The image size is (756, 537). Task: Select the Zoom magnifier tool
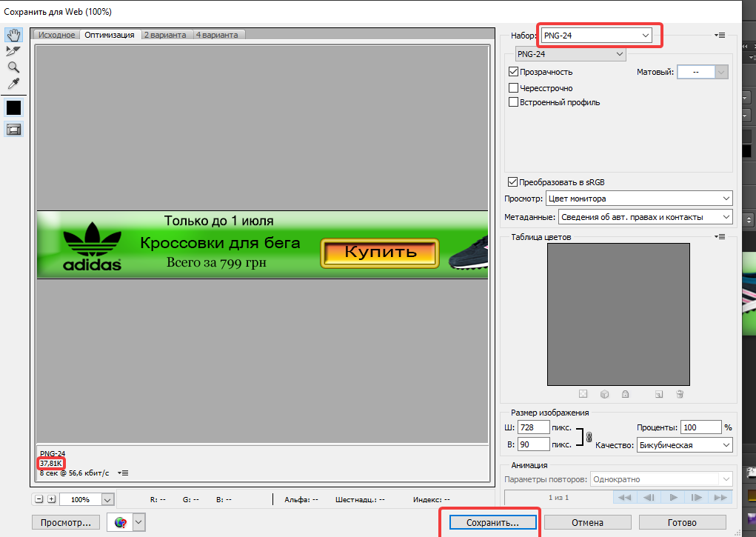[x=13, y=67]
